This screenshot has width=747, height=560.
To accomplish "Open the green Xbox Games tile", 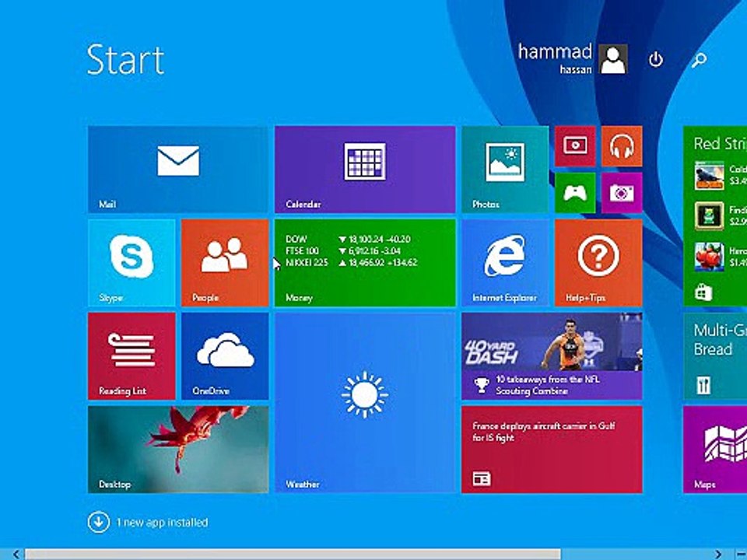I will 575,193.
